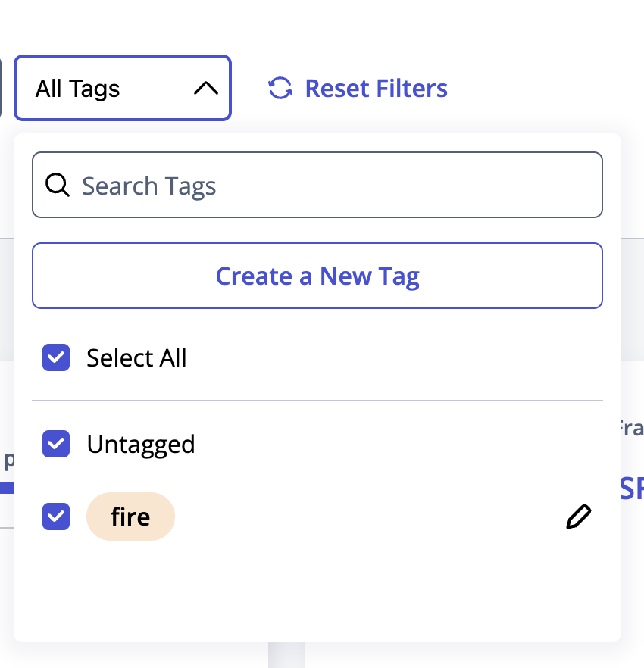Edit the fire tag via pencil icon

(x=578, y=517)
